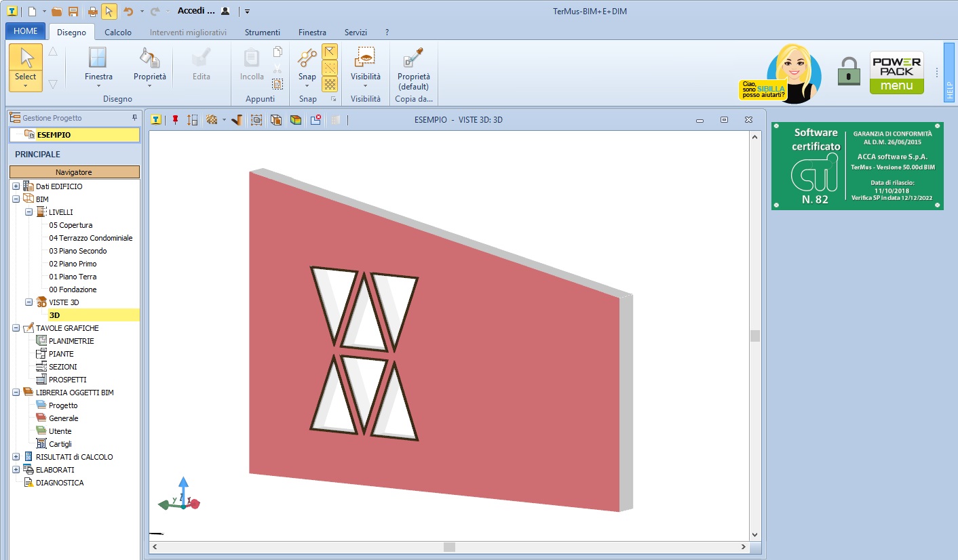Screen dimensions: 958x560
Task: Click the Power Pack menu button
Action: click(896, 73)
